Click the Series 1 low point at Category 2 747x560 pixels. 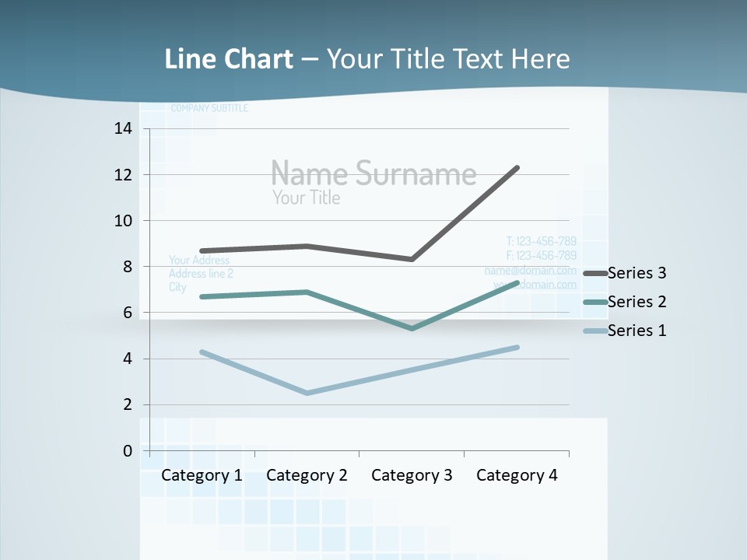(x=307, y=393)
